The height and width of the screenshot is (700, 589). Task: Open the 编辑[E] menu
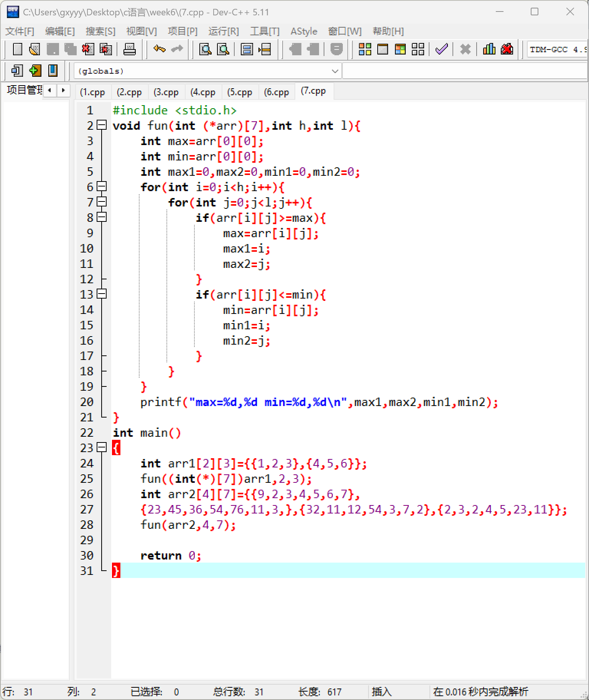point(60,31)
